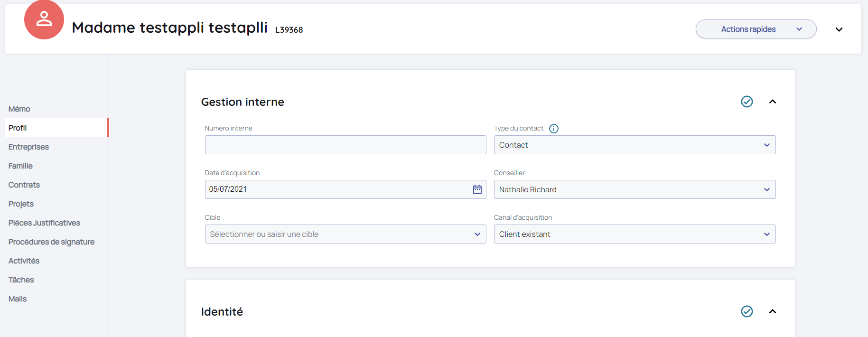Navigate to Pièces Justificatives
This screenshot has height=337, width=868.
(44, 223)
